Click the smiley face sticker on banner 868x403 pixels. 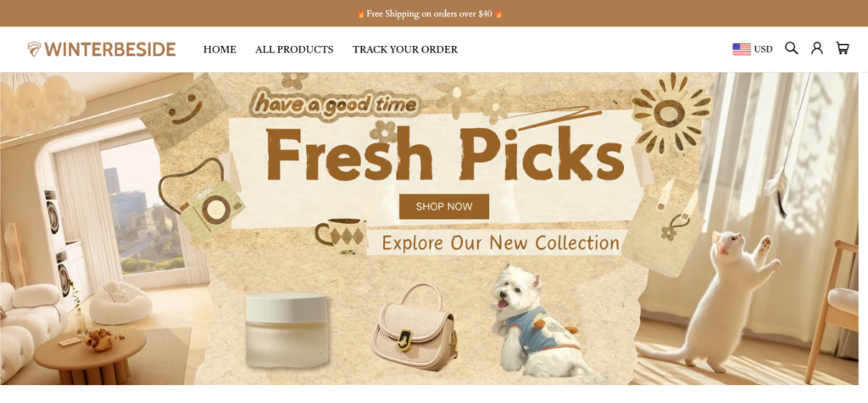[183, 110]
